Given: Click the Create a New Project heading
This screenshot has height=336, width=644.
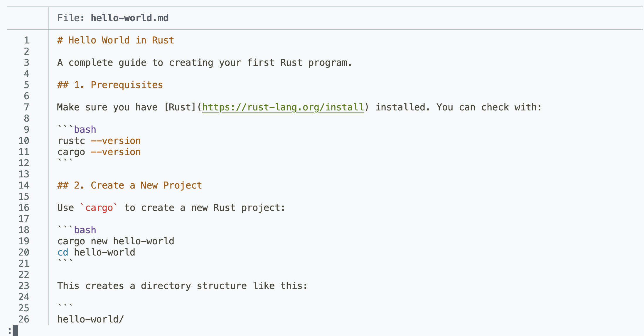Looking at the screenshot, I should 130,185.
